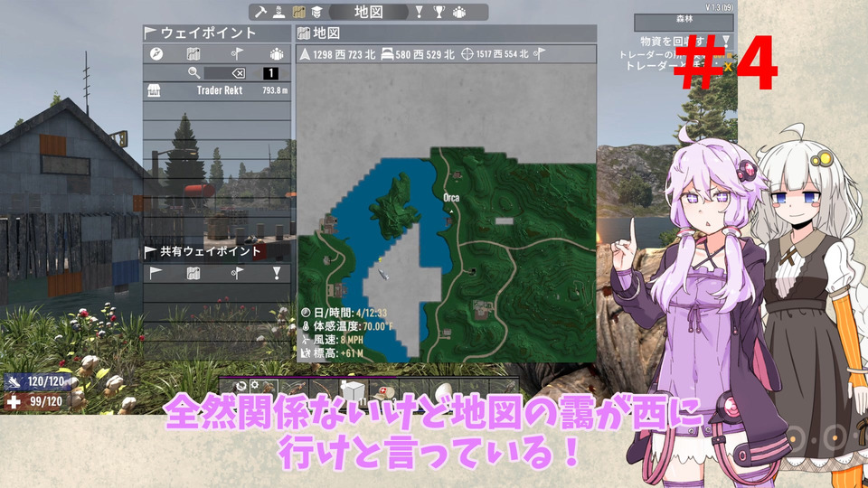Select the highlighted map tab icon in the top bar
This screenshot has height=488, width=868.
tap(299, 12)
